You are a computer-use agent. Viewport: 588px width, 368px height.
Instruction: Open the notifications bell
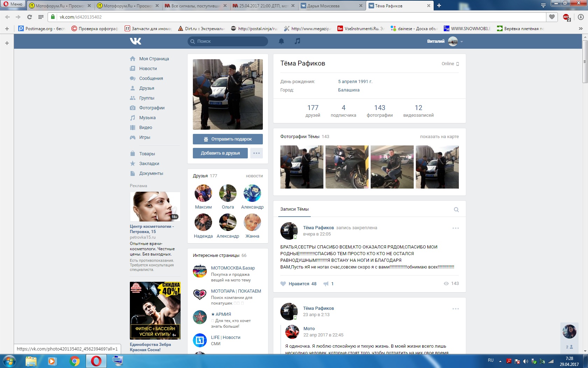281,41
